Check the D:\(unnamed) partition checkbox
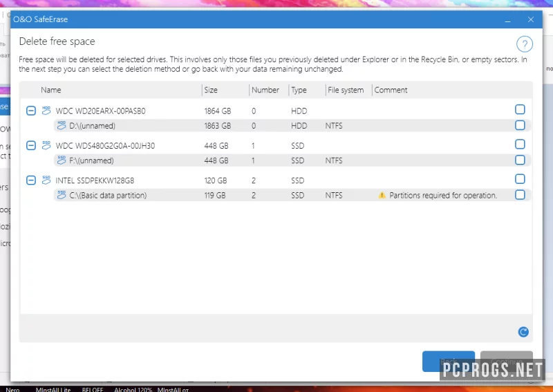 pyautogui.click(x=520, y=125)
